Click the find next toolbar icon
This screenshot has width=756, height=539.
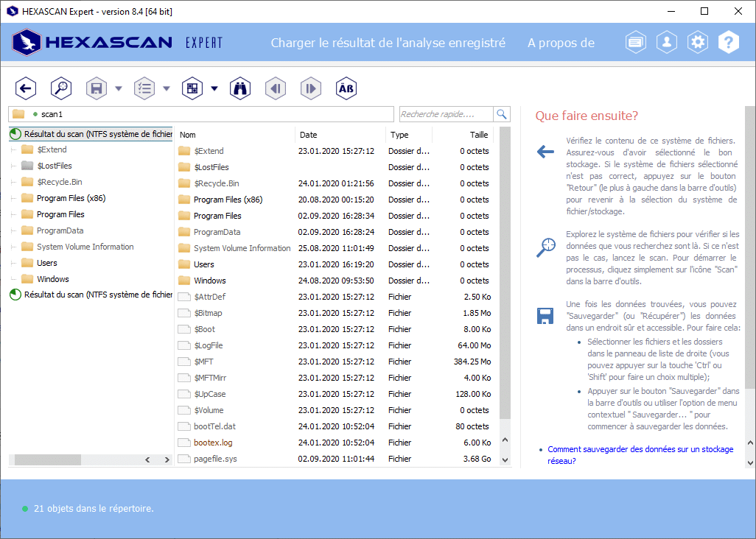(311, 88)
